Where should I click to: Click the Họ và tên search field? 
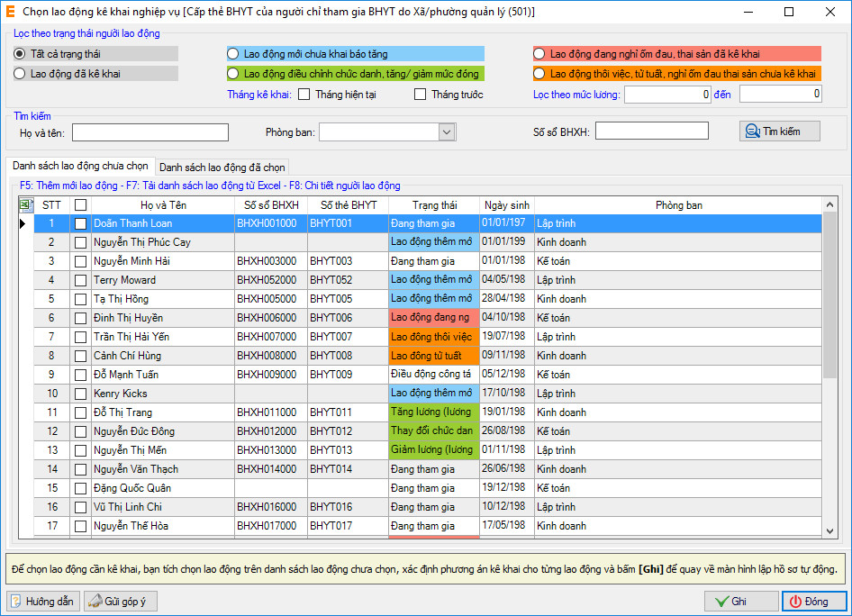click(x=150, y=132)
